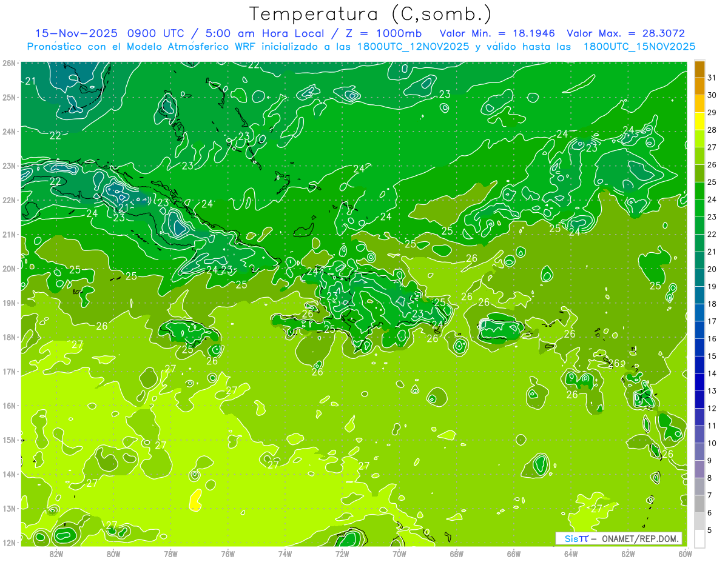Click the color bar label "31"

(x=712, y=78)
